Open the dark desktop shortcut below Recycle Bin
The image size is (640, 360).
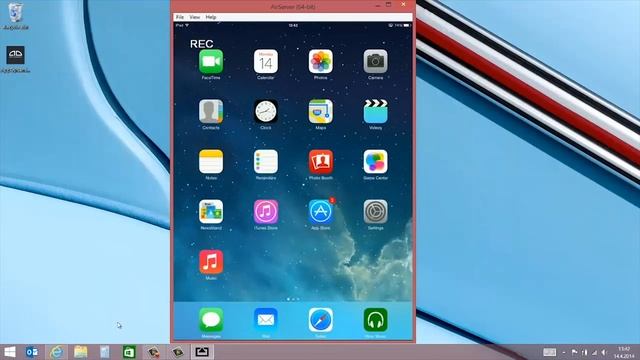point(16,59)
